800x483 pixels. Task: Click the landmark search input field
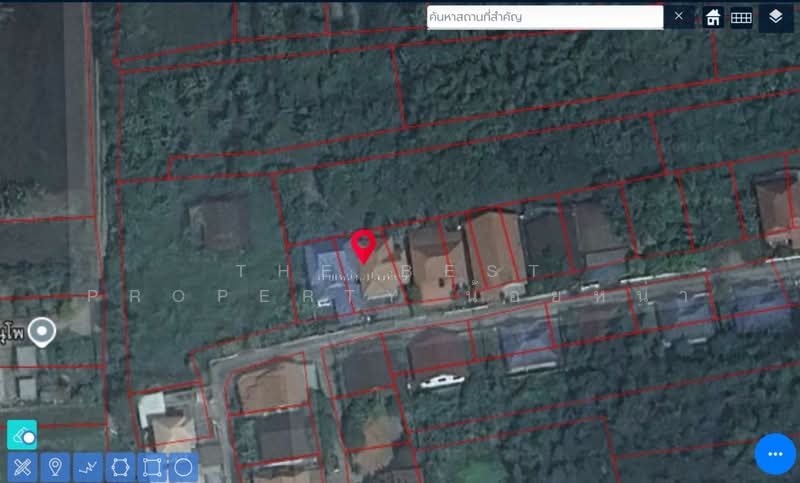point(544,17)
